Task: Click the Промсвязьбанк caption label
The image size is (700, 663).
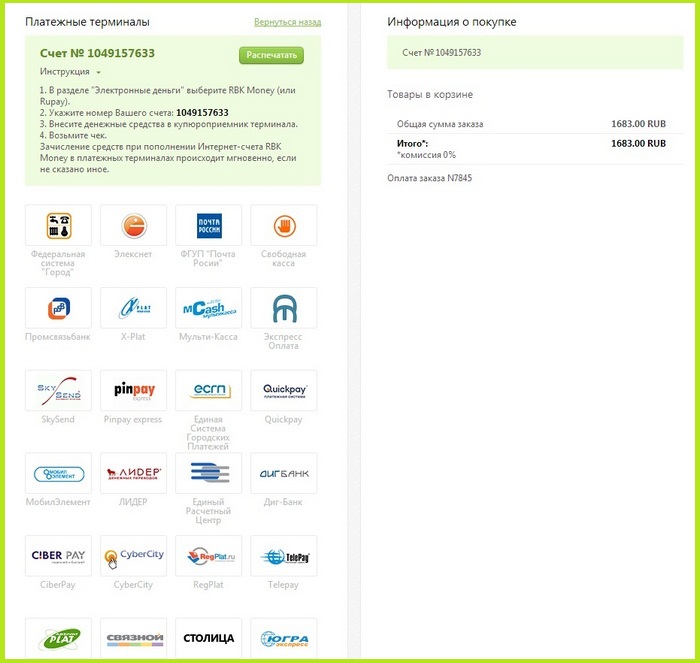Action: tap(58, 337)
